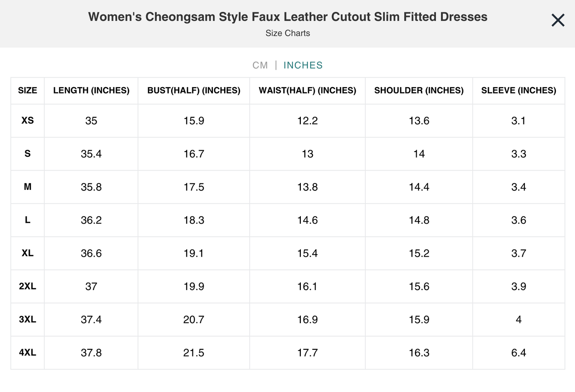Viewport: 575px width, 392px height.
Task: Select the XL size row label
Action: tap(27, 253)
